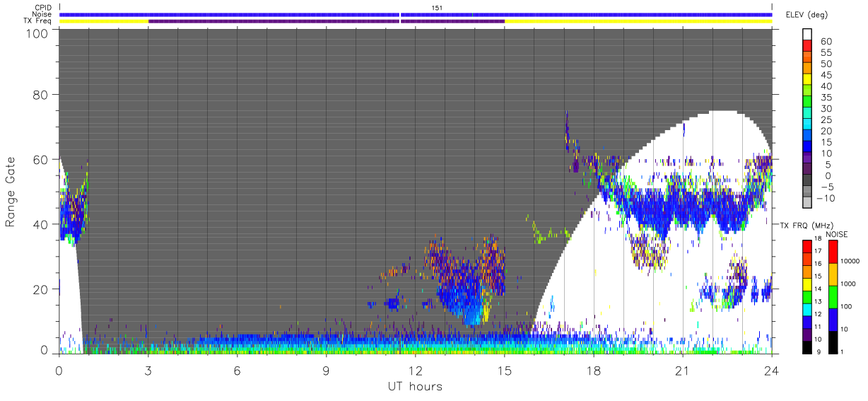Screen dimensions: 868x401
Task: Click the '3' UT hours tick label
Action: pos(148,370)
